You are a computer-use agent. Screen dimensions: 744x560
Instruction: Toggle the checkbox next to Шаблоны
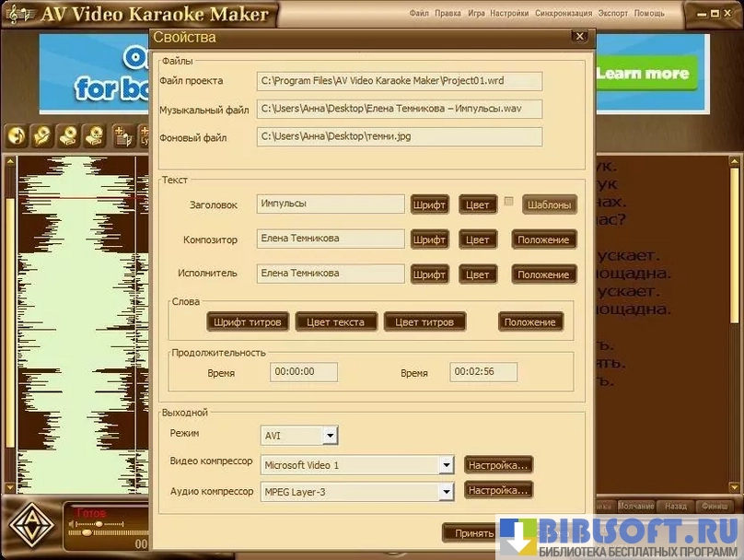[x=508, y=202]
